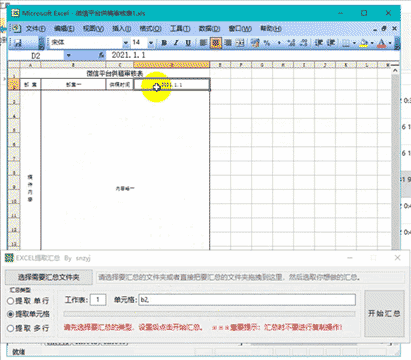The width and height of the screenshot is (411, 360).
Task: Click the EXCEL提取汇总 window icon
Action: tap(9, 258)
